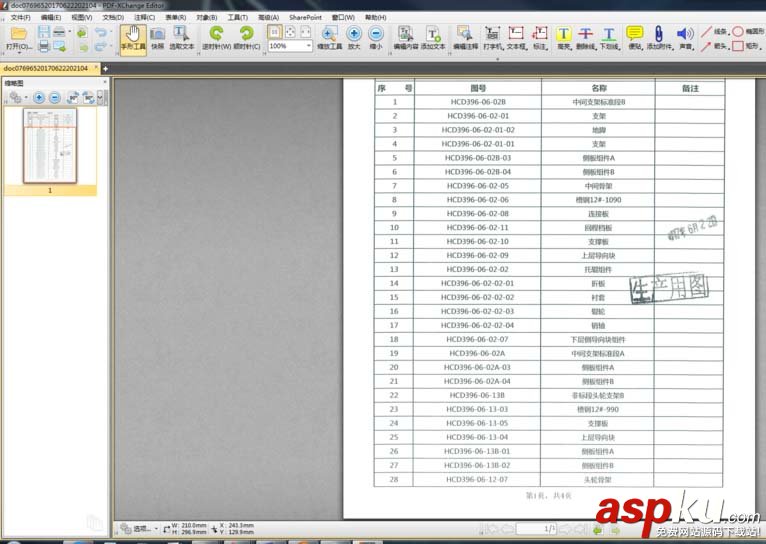Image resolution: width=766 pixels, height=544 pixels.
Task: Click the Zoom Out (缩小) button
Action: point(376,39)
